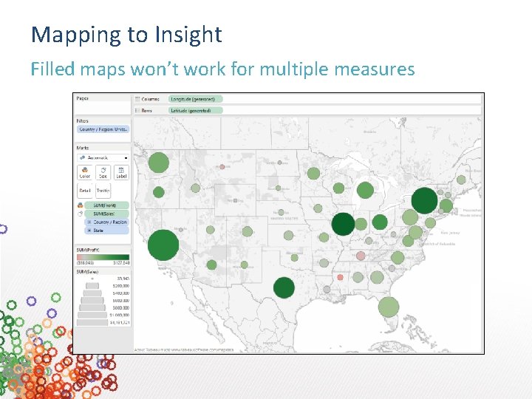
Task: Select the Michigan circle on map
Action: 365,190
